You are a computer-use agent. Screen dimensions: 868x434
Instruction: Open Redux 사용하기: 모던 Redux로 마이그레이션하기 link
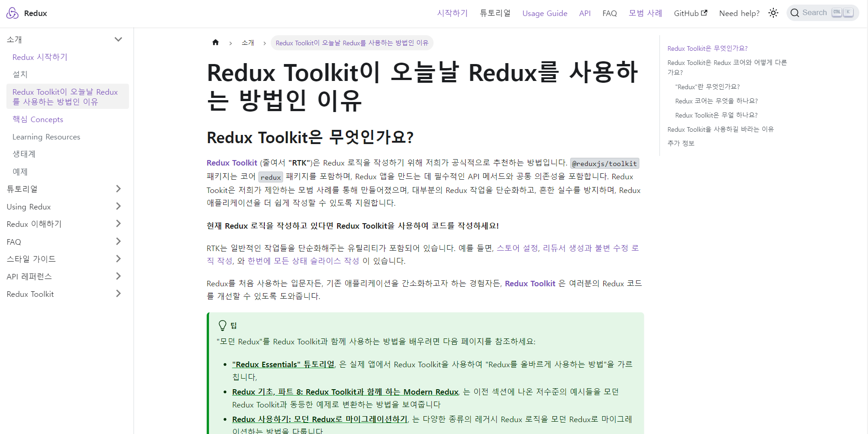coord(320,419)
